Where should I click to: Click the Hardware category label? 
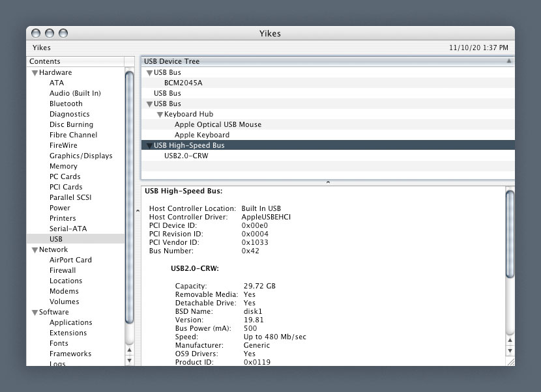(55, 72)
